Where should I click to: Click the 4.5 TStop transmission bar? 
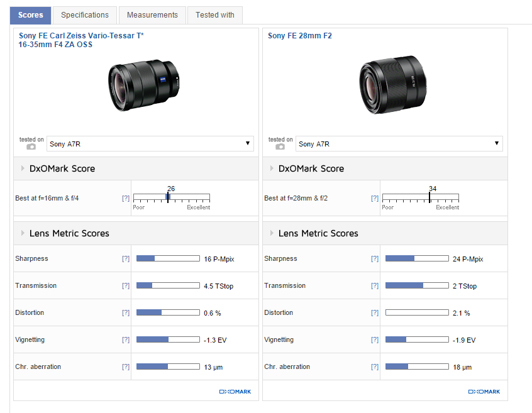pyautogui.click(x=168, y=285)
